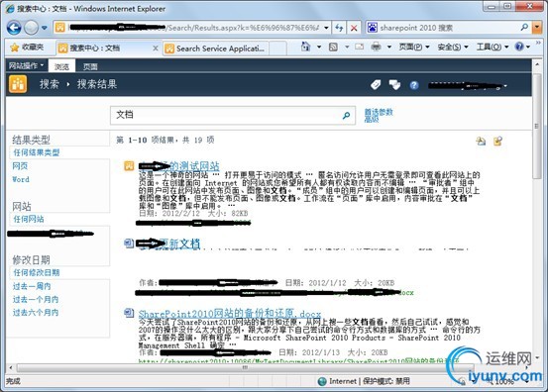Open the 页面(P) menu
Viewport: 548px width, 392px height.
pos(414,47)
